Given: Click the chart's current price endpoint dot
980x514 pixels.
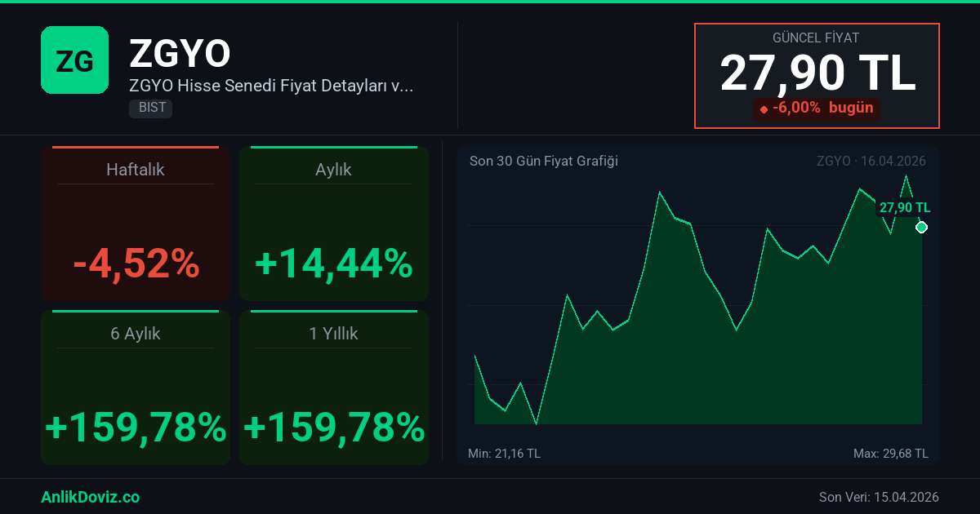Looking at the screenshot, I should (921, 227).
